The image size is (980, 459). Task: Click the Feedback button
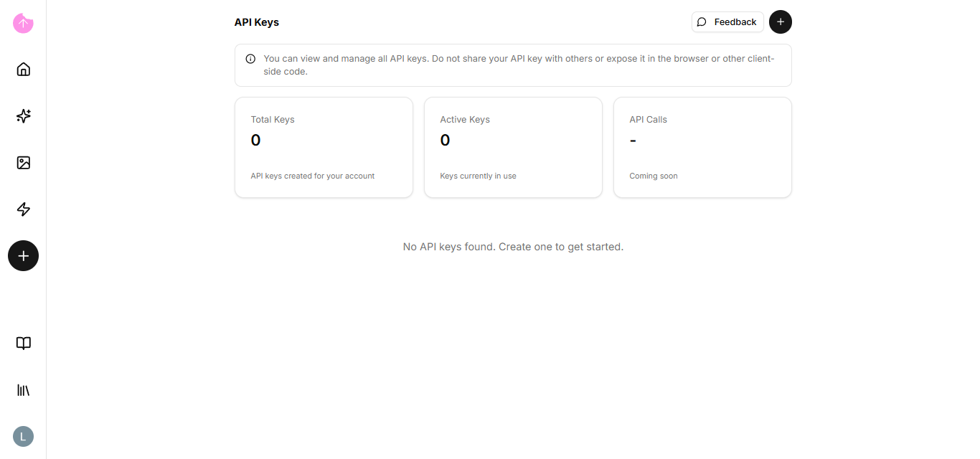pos(727,22)
